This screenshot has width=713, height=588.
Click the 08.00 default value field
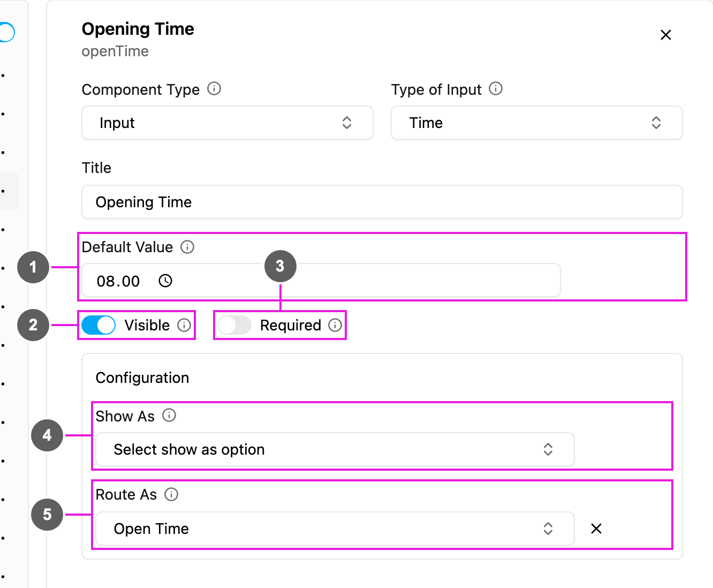click(x=321, y=281)
